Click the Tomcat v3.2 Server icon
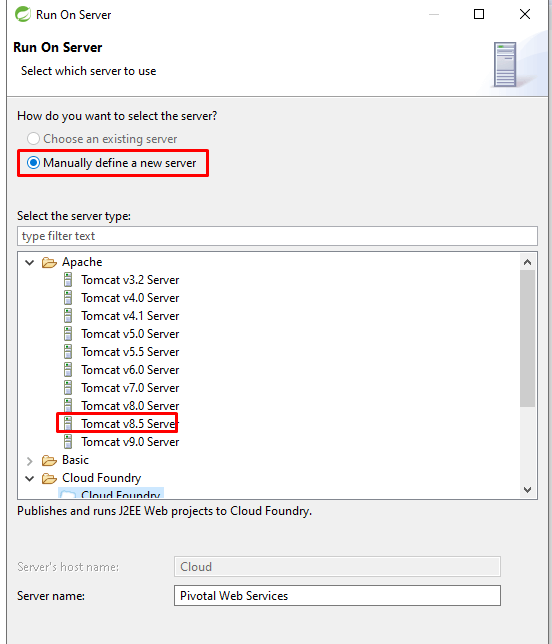552x644 pixels. click(68, 280)
